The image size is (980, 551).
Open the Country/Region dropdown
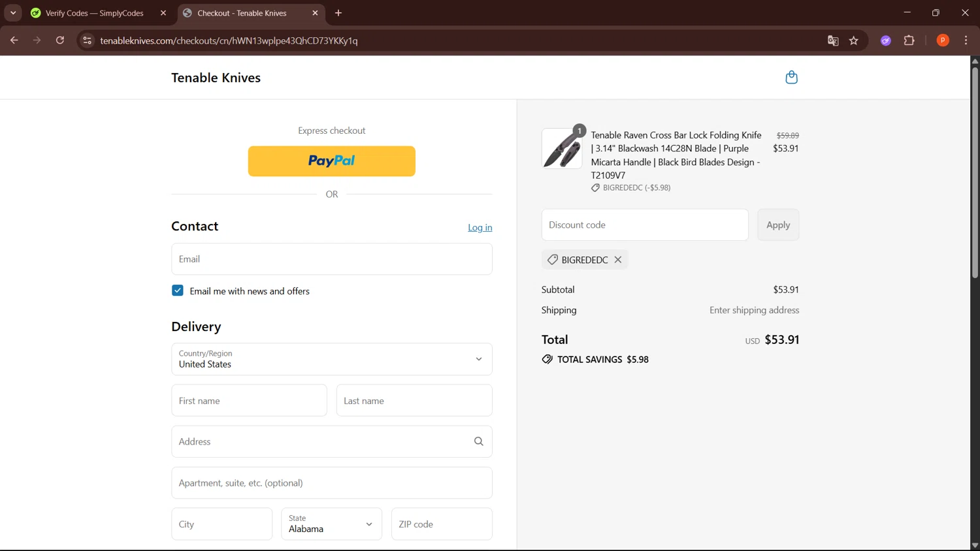click(x=332, y=359)
